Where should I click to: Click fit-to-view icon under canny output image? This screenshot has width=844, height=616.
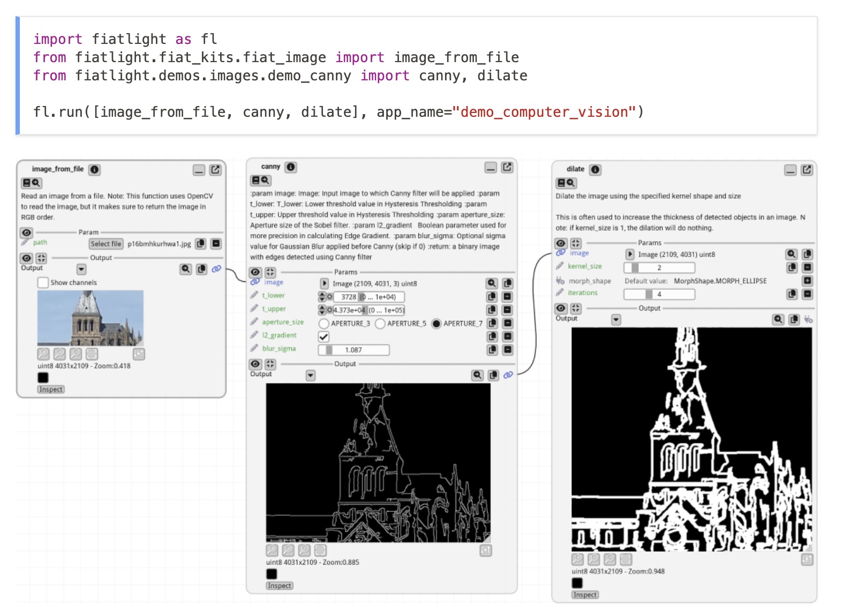coord(320,550)
